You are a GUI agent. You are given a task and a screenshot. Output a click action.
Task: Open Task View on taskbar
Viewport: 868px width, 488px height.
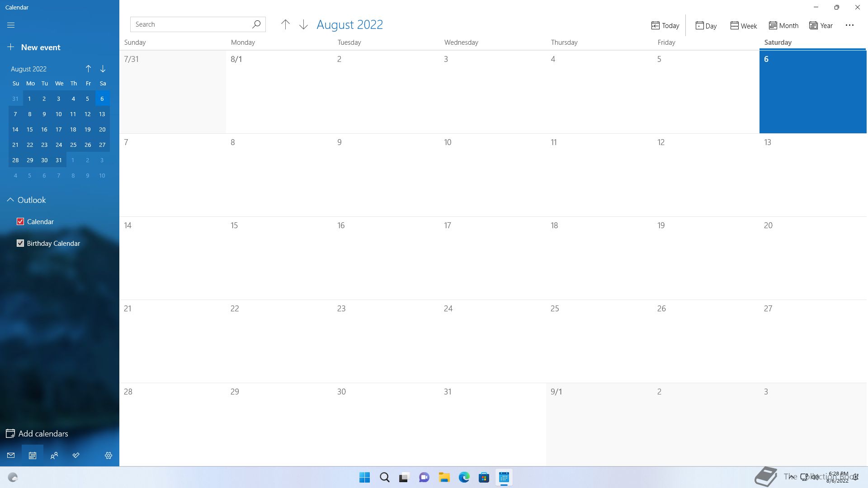404,478
